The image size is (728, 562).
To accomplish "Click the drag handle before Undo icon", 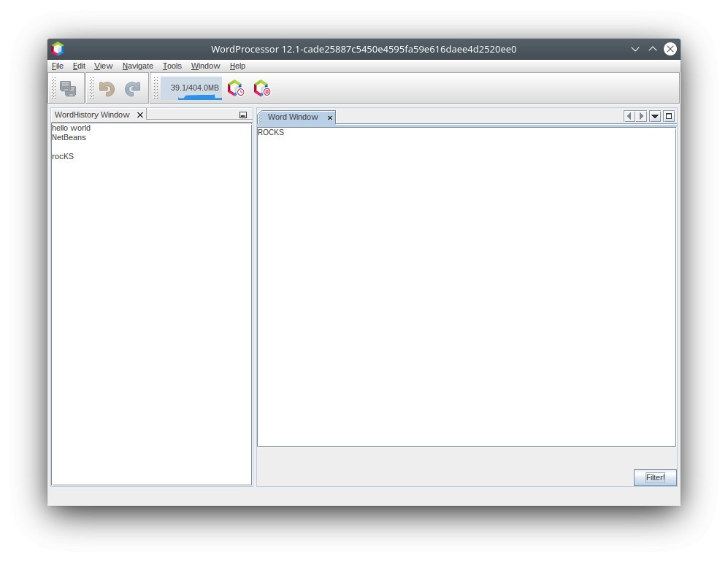I will point(91,88).
